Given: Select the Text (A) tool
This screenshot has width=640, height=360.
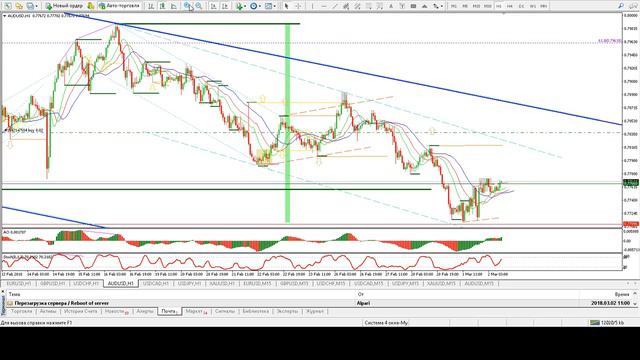Looking at the screenshot, I should tap(391, 6).
